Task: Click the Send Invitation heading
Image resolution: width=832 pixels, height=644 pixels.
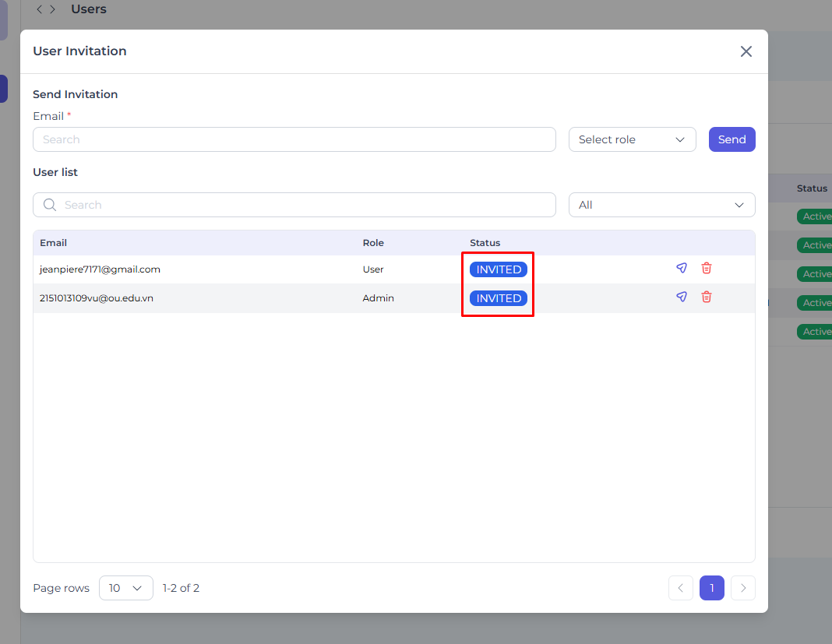Action: 76,94
